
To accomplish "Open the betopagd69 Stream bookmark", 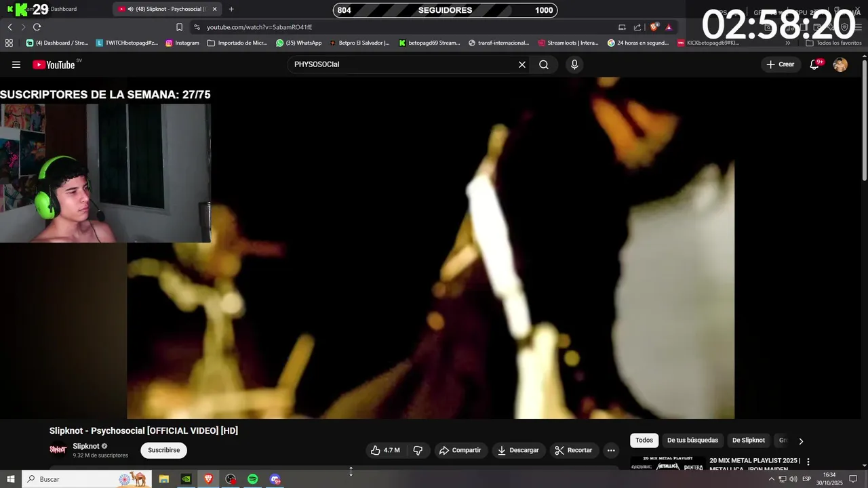I will (429, 43).
